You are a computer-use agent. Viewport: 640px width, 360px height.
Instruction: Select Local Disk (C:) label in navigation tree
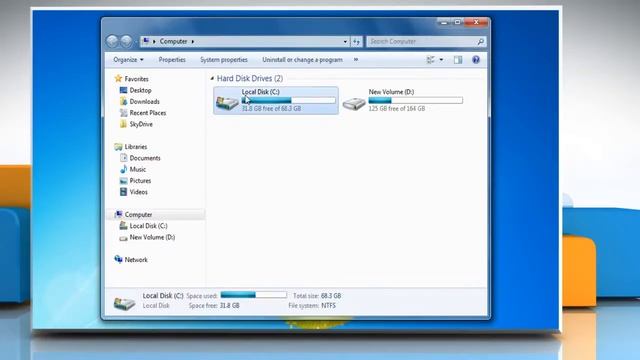point(149,226)
